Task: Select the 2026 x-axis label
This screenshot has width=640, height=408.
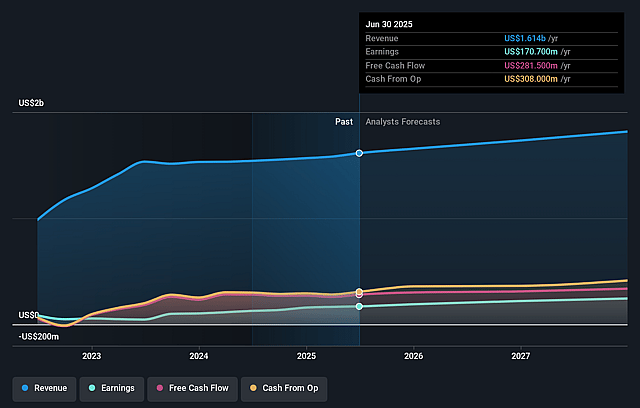Action: (x=414, y=356)
